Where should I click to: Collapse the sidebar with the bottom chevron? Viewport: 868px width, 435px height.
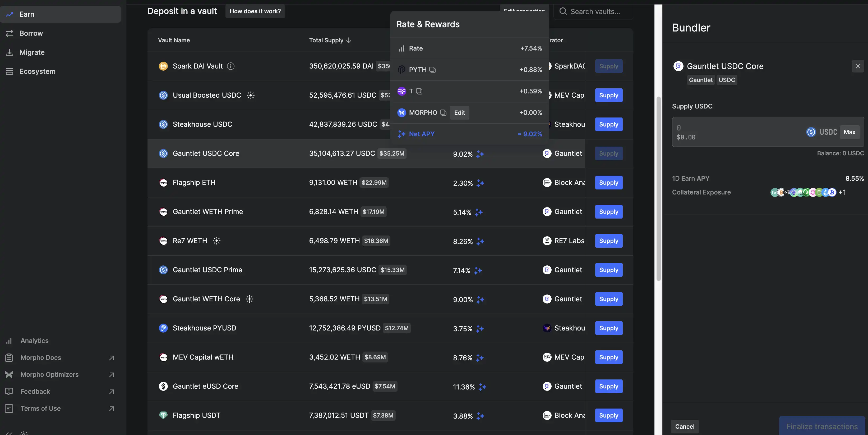pyautogui.click(x=9, y=433)
